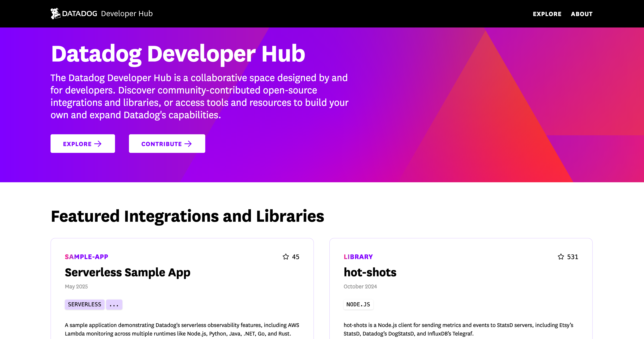Click the arrow inside the EXPLORE button
The height and width of the screenshot is (339, 644).
tap(98, 144)
